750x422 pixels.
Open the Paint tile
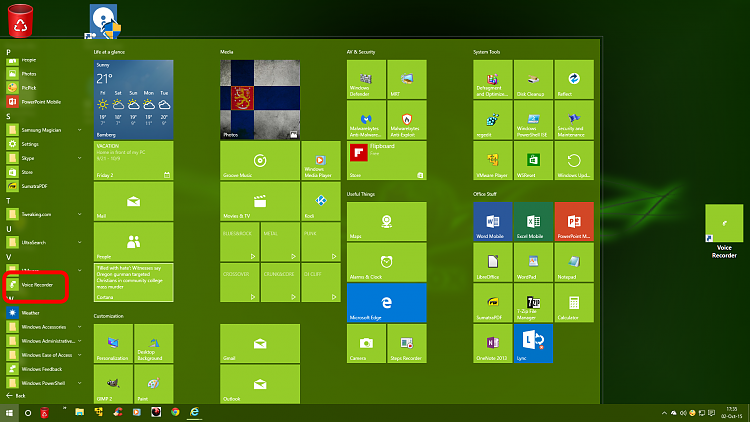click(x=154, y=384)
